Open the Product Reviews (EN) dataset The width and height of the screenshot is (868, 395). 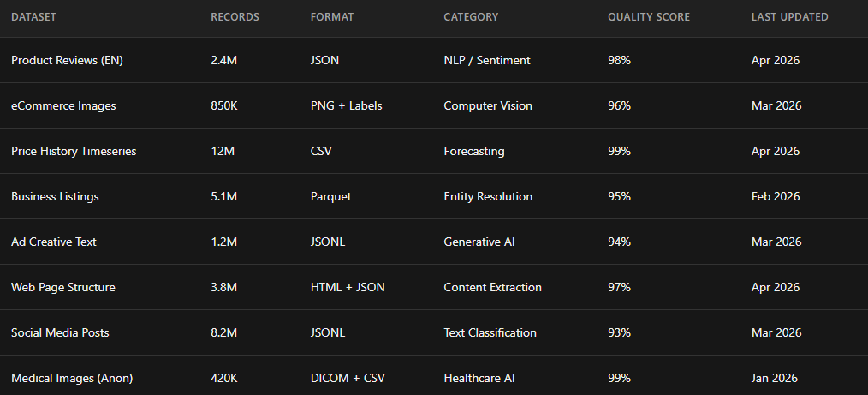coord(67,60)
